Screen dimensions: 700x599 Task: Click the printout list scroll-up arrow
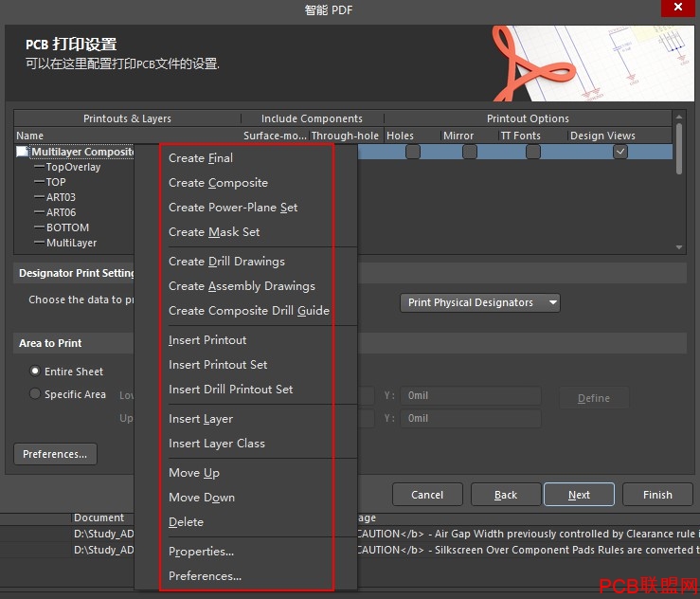[679, 117]
